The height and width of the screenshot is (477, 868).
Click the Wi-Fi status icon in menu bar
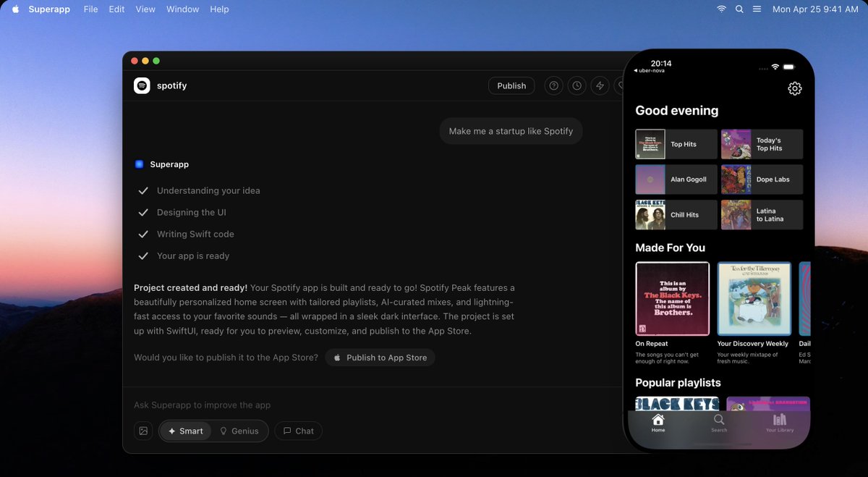point(721,9)
